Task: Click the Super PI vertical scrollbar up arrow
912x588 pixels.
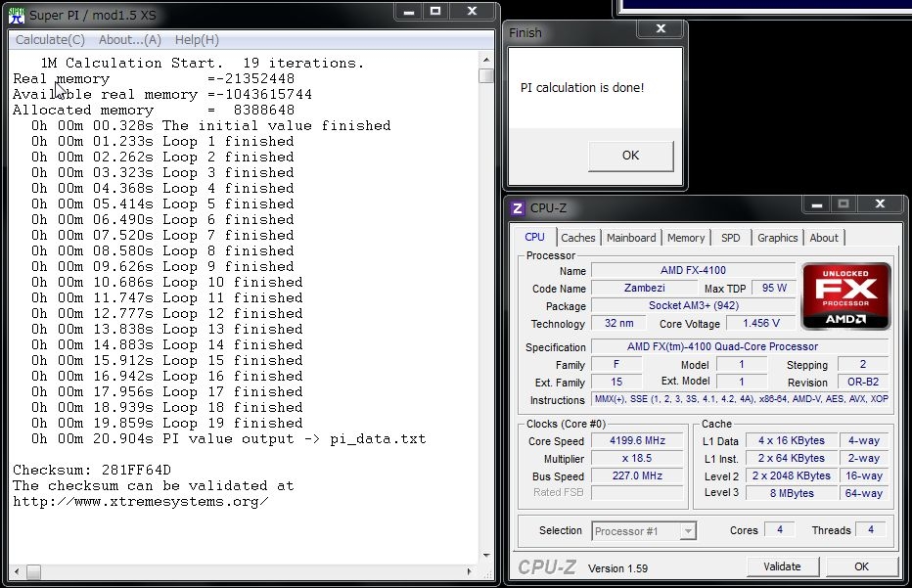Action: [486, 60]
